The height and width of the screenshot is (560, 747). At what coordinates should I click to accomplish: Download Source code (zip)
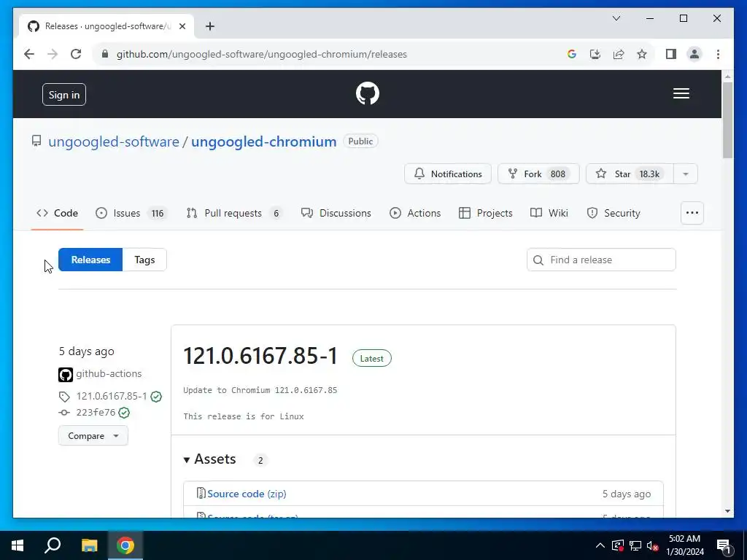[247, 494]
